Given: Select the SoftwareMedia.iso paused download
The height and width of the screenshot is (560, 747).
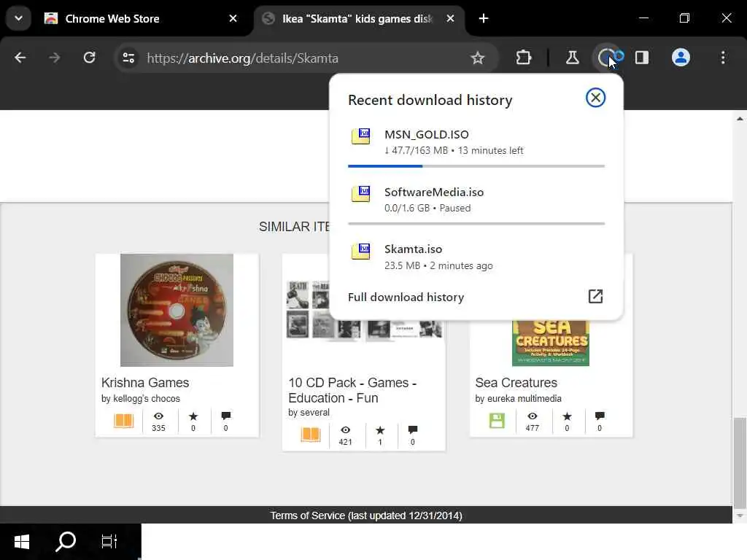Looking at the screenshot, I should [x=476, y=200].
